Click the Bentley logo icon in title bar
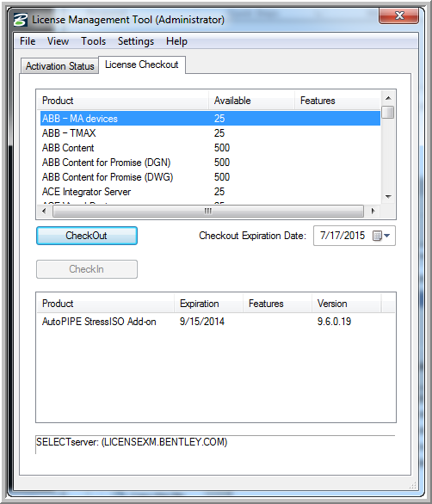Viewport: 432px width, 504px height. click(x=21, y=20)
